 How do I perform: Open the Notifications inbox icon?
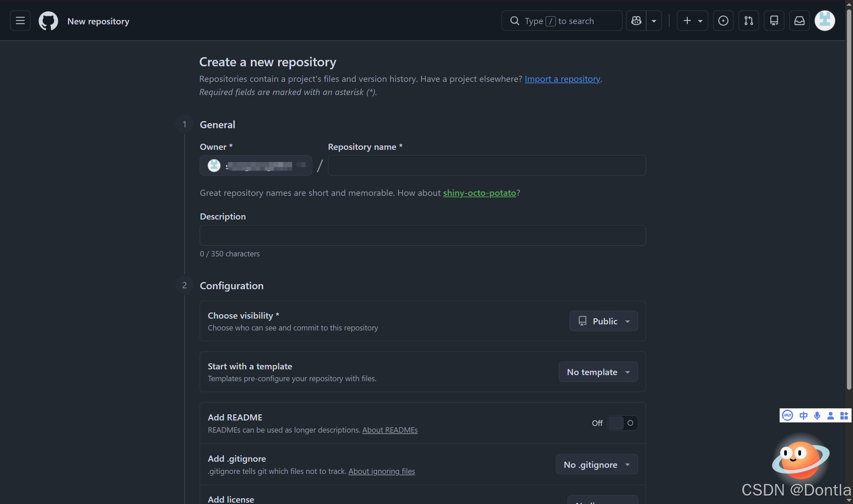pos(799,21)
